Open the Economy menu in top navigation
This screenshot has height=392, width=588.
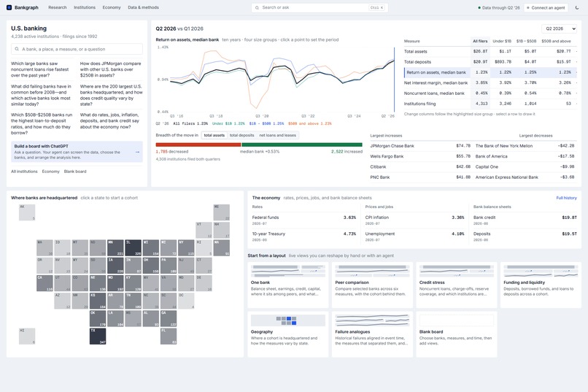coord(112,7)
